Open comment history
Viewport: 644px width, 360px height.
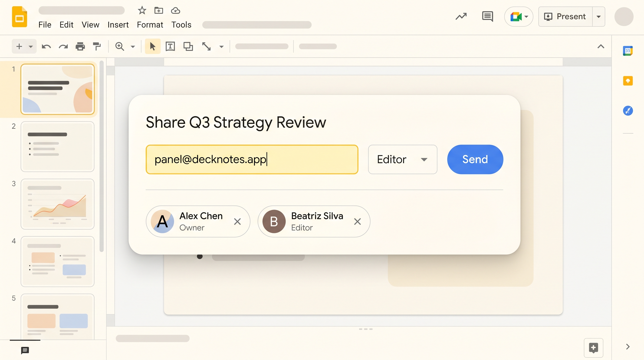click(x=487, y=16)
